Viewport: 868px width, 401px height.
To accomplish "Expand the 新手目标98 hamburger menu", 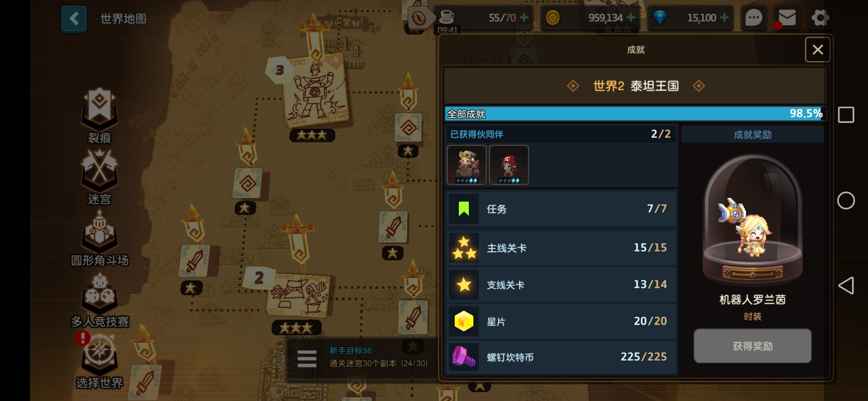I will (307, 359).
